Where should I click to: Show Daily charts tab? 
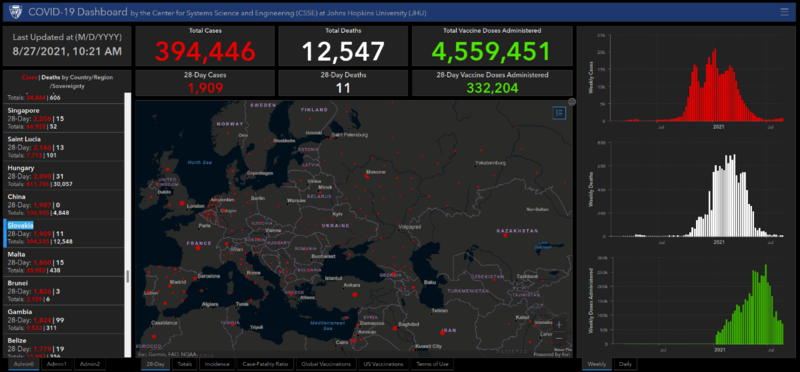point(625,364)
